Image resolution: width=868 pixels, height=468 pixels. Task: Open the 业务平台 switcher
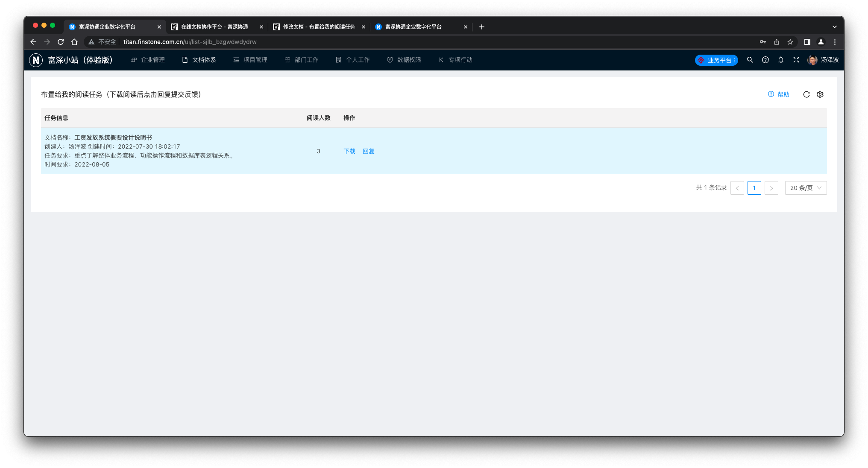(716, 60)
